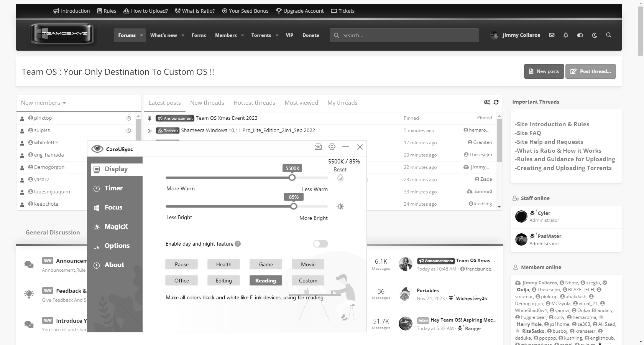Click the Feedback forum lightbulb icon
The image size is (644, 345).
click(x=29, y=294)
